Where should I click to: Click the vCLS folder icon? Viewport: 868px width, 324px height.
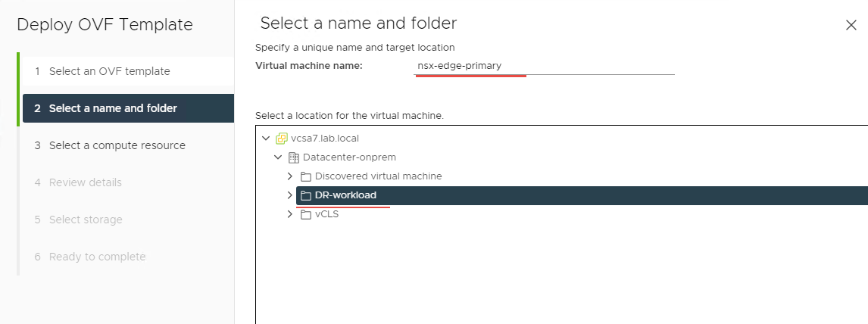click(306, 214)
